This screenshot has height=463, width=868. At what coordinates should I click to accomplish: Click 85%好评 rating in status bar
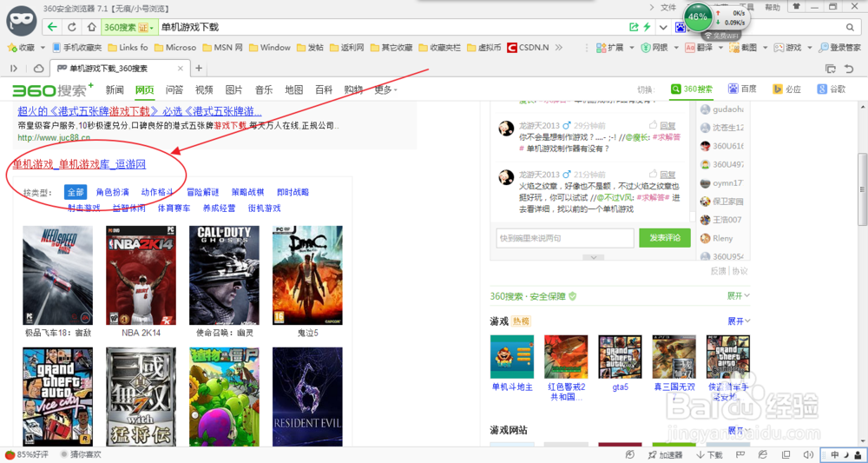(29, 454)
